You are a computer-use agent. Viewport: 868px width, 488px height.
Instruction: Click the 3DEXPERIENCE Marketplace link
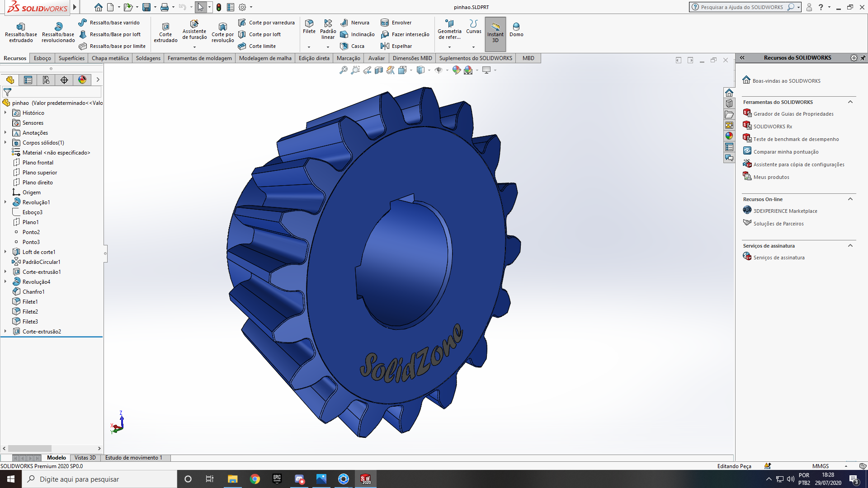tap(785, 211)
